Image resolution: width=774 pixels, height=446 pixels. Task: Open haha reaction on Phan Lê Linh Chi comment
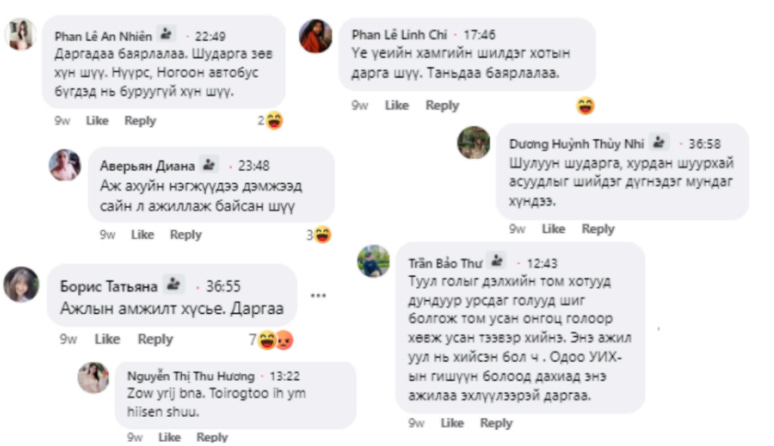tap(585, 106)
